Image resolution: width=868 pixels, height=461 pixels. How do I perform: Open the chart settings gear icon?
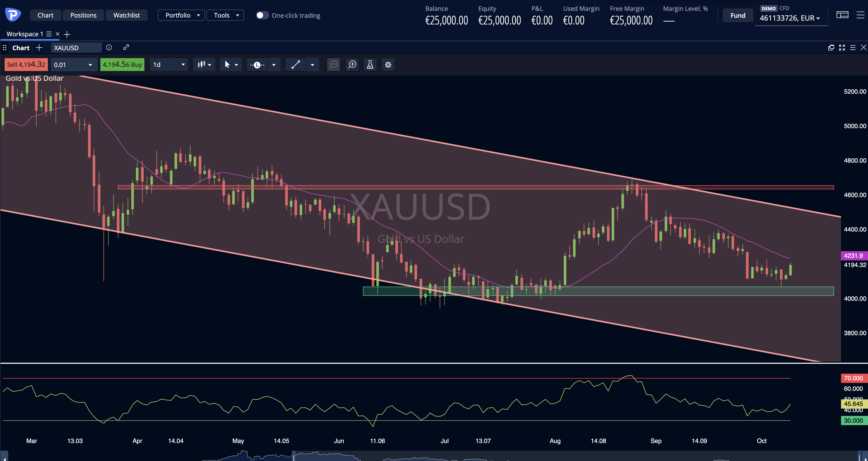388,65
